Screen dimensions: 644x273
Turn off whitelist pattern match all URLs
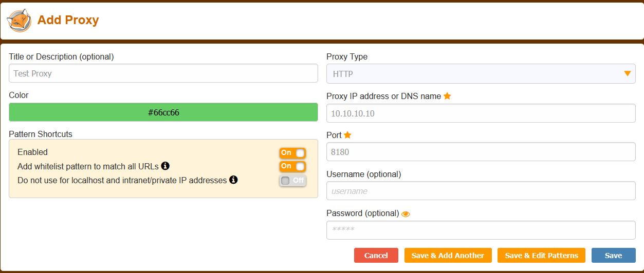pos(292,166)
